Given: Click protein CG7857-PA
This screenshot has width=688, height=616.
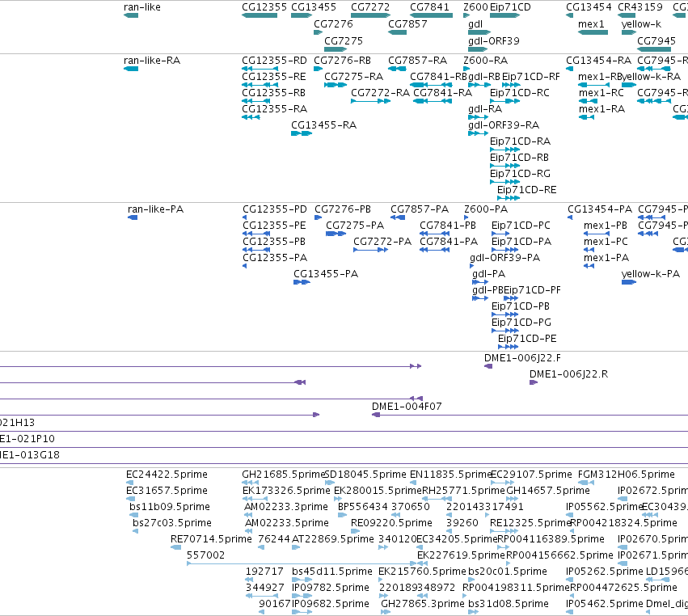Looking at the screenshot, I should (420, 209).
